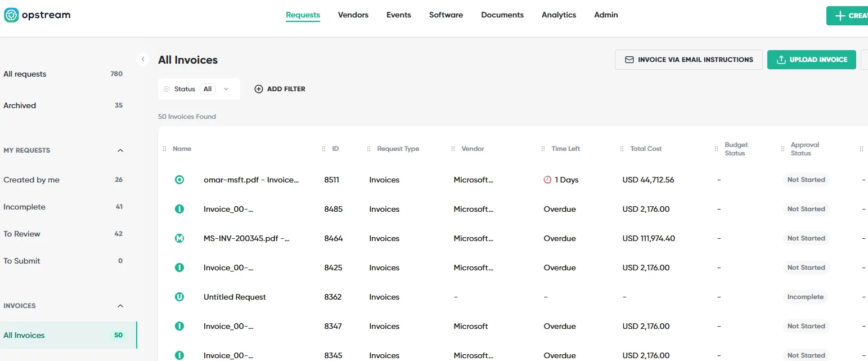Click the plus icon in Add Filter
Image resolution: width=868 pixels, height=361 pixels.
click(259, 89)
